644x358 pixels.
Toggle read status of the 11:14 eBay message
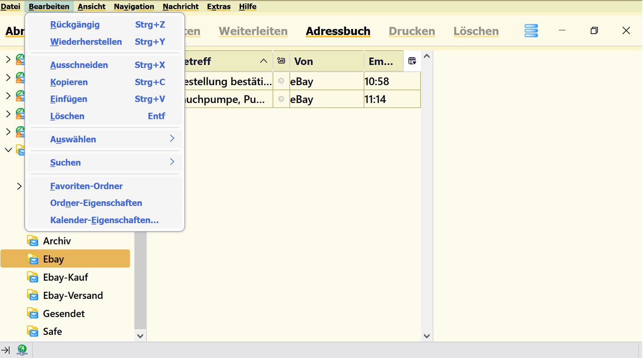point(281,99)
